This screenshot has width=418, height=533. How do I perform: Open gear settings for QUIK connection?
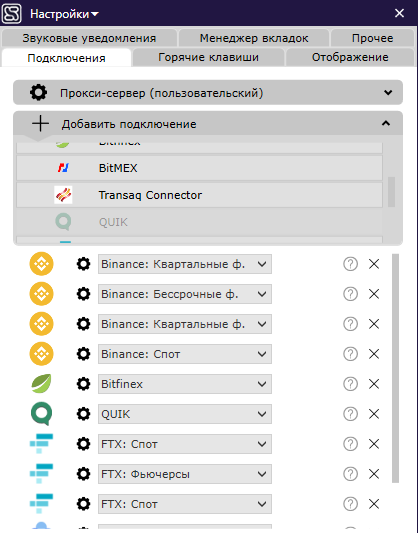[x=83, y=414]
